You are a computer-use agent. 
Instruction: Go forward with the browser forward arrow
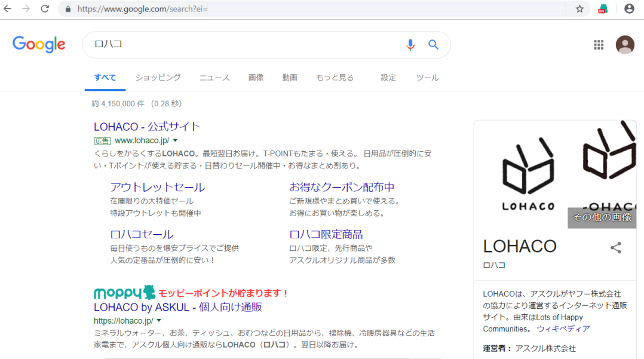(x=26, y=8)
